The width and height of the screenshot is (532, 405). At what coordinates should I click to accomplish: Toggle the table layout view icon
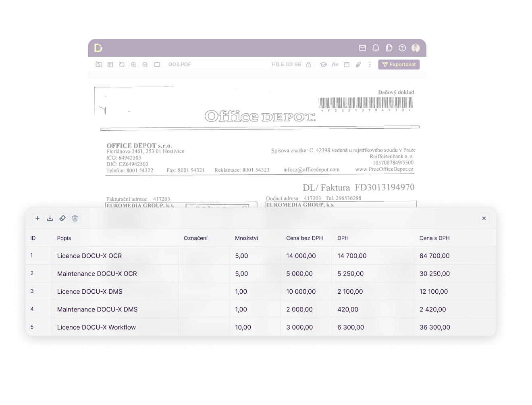[110, 65]
